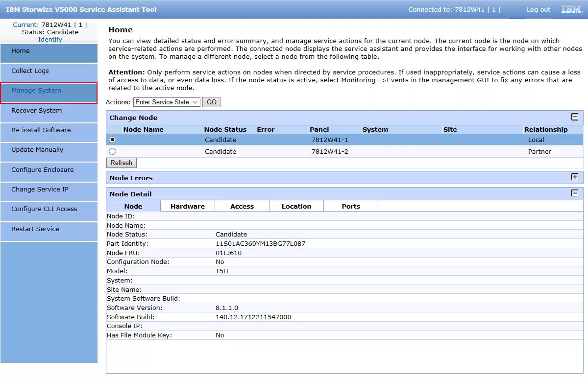
Task: Open Update Manually page
Action: click(49, 152)
